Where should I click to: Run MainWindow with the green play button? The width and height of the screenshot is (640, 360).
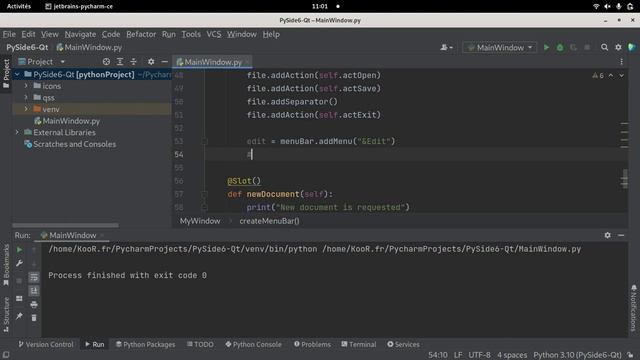click(546, 47)
